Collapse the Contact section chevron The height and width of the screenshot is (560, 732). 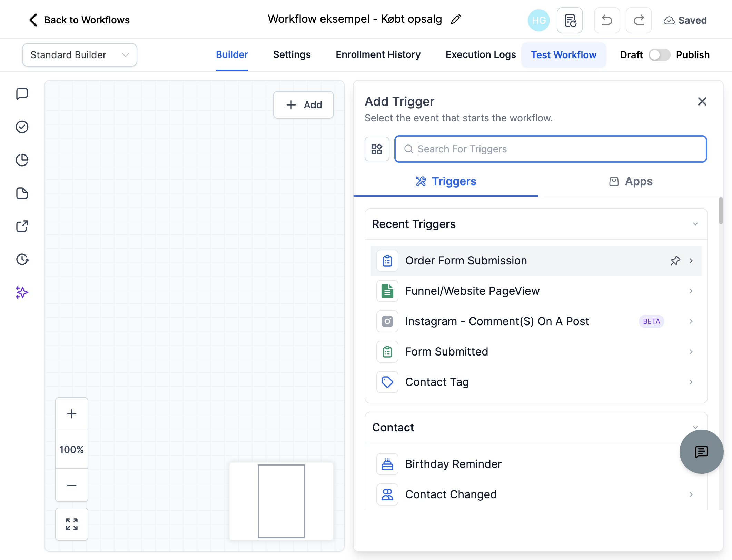[695, 427]
